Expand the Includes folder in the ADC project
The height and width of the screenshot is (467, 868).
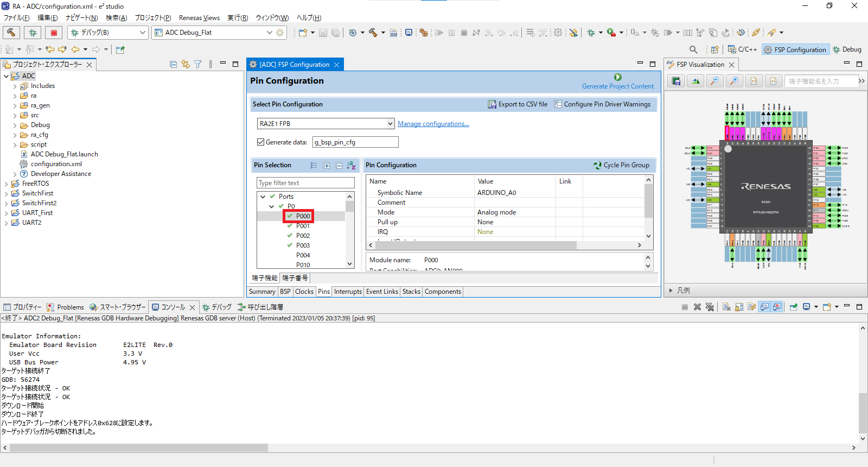click(x=15, y=86)
